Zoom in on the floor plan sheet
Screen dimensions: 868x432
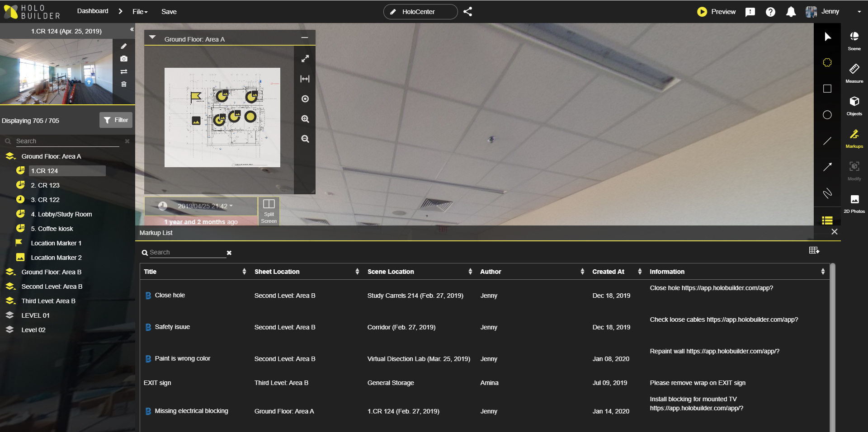tap(305, 119)
